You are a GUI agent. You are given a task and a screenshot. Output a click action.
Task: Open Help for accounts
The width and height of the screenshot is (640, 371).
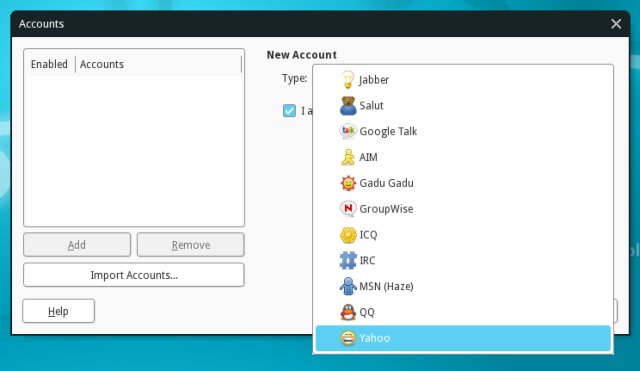click(x=58, y=311)
